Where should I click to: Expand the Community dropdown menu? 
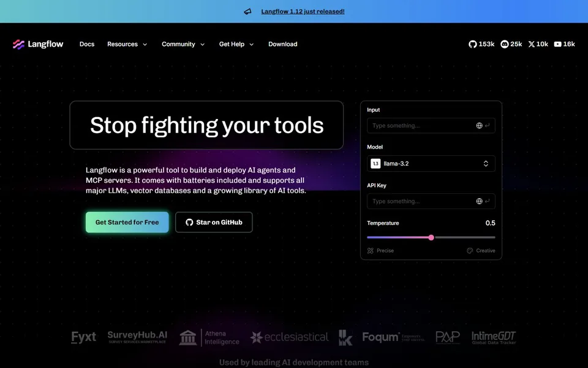tap(183, 44)
